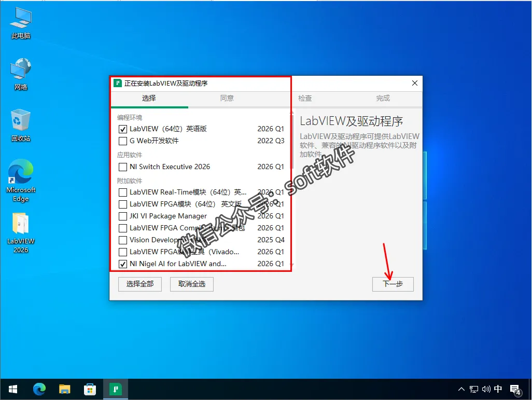The height and width of the screenshot is (400, 532).
Task: Click the scrollbar down arrow of package list
Action: (x=291, y=265)
